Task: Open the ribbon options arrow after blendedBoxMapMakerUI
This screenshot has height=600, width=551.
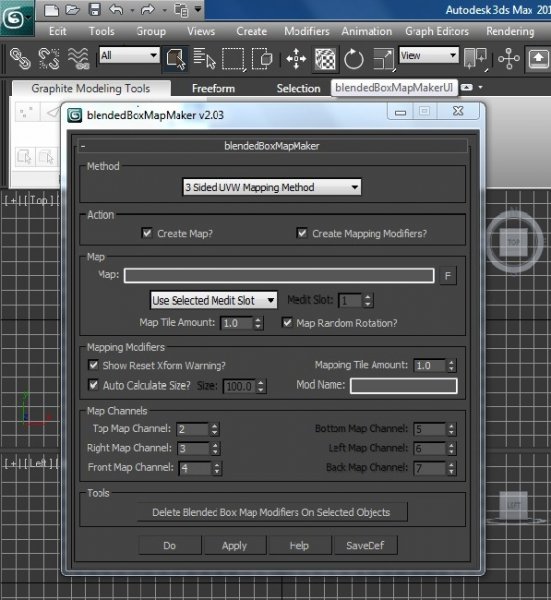Action: coord(480,88)
